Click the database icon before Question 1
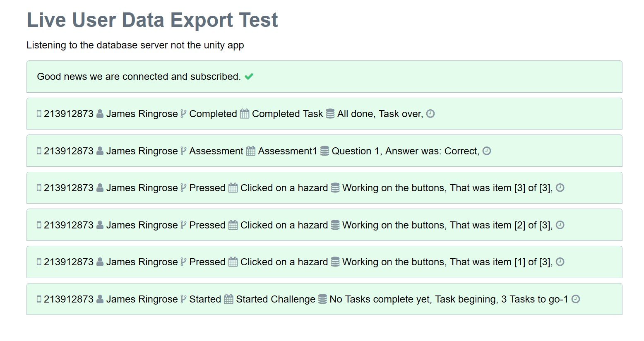The height and width of the screenshot is (341, 644). [324, 151]
